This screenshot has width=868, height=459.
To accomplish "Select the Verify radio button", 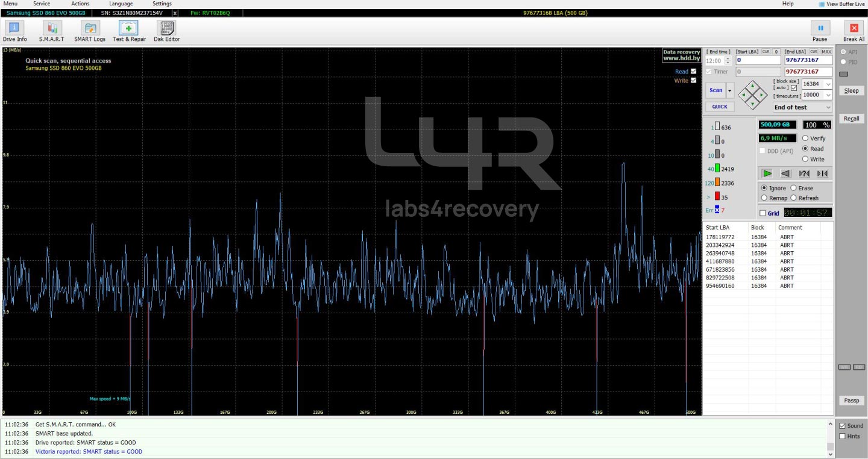I will [x=805, y=138].
